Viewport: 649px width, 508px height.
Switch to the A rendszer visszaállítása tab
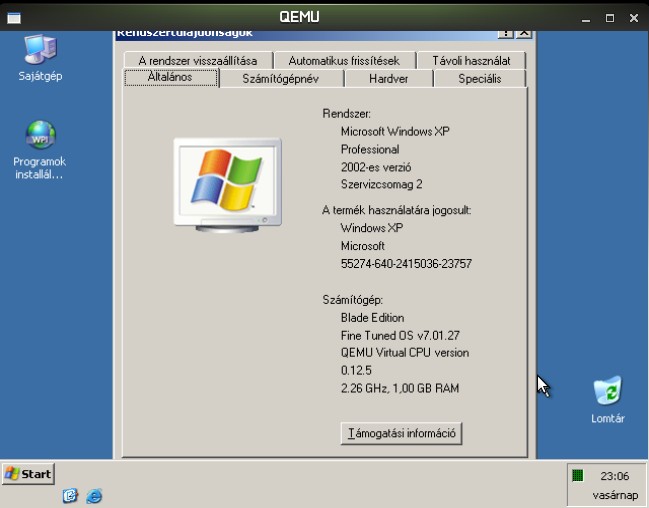coord(198,61)
